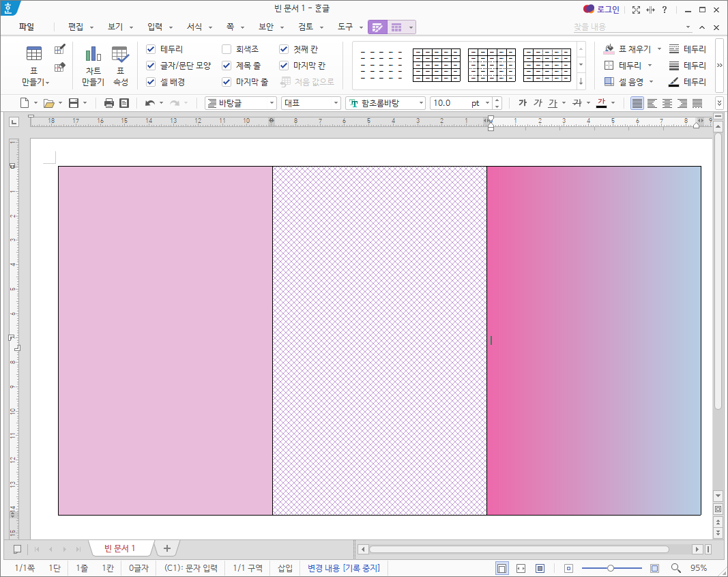Click the new document icon

pos(24,103)
